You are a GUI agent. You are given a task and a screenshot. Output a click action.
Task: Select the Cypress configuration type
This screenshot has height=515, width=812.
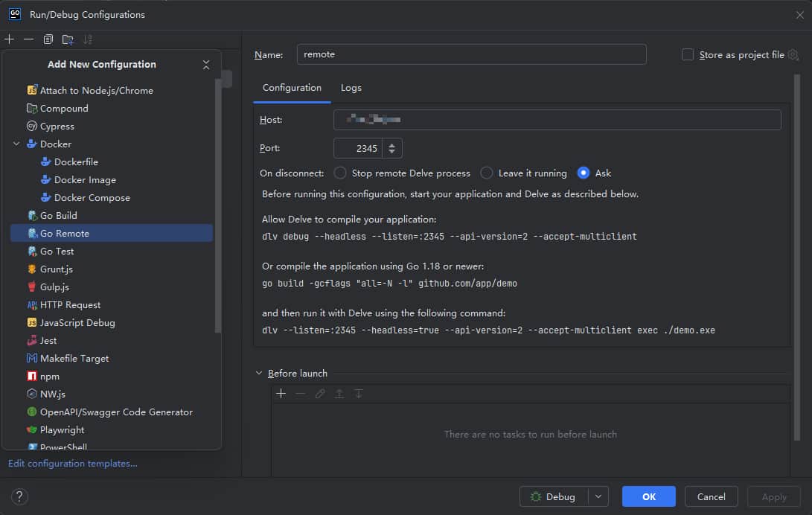pyautogui.click(x=112, y=127)
